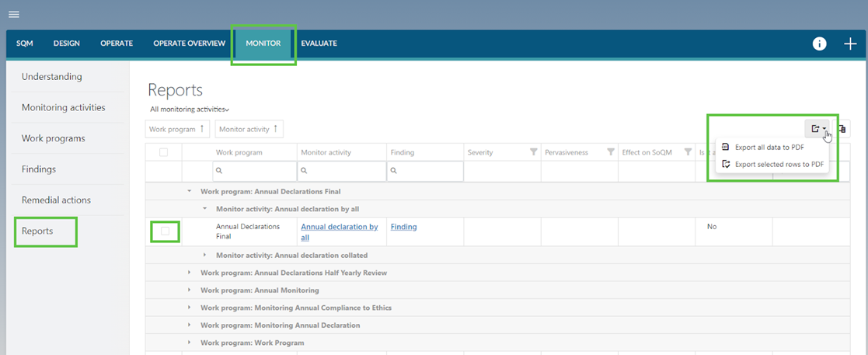The image size is (868, 355).
Task: Filter the Effect on SoQM column
Action: click(x=688, y=151)
